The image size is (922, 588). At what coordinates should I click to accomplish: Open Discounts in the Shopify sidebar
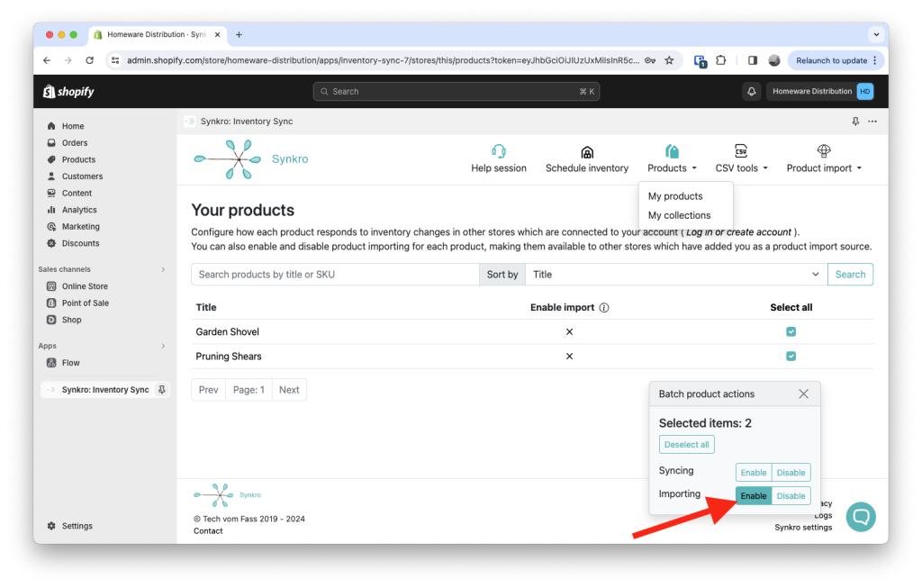tap(80, 243)
